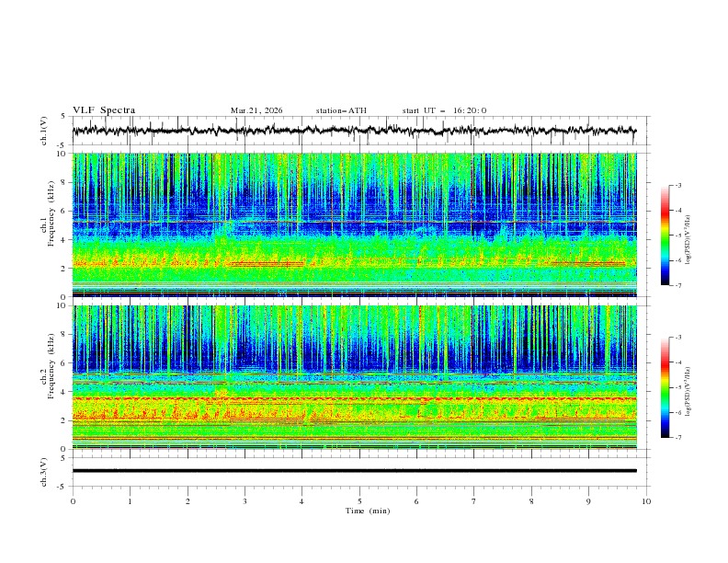Select the date text "Mar.21, 2026"

click(256, 110)
